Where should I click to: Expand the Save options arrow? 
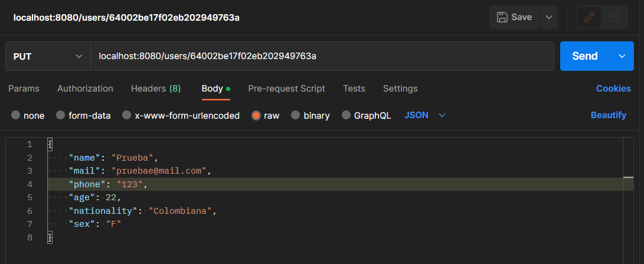tap(549, 17)
